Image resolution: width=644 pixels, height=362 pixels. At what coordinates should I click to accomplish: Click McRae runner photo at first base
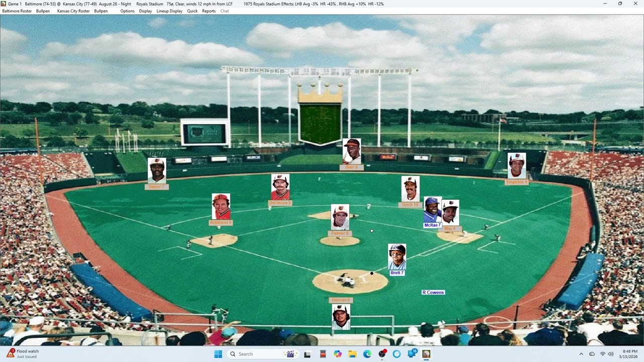[432, 210]
